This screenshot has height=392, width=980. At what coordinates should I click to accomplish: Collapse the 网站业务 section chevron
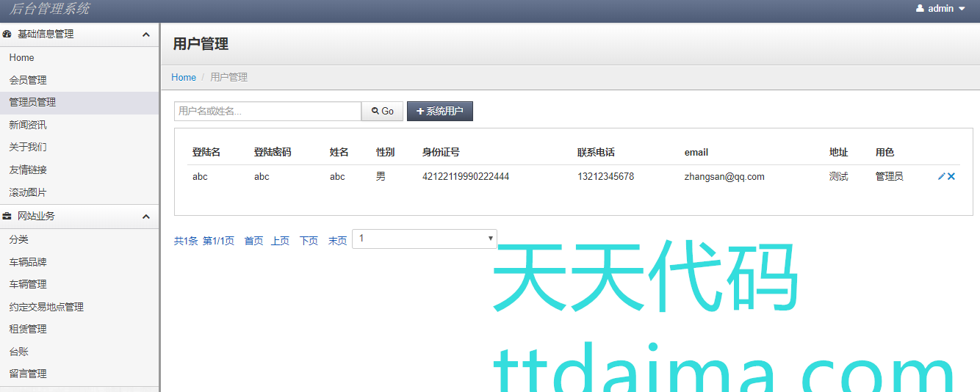[145, 217]
